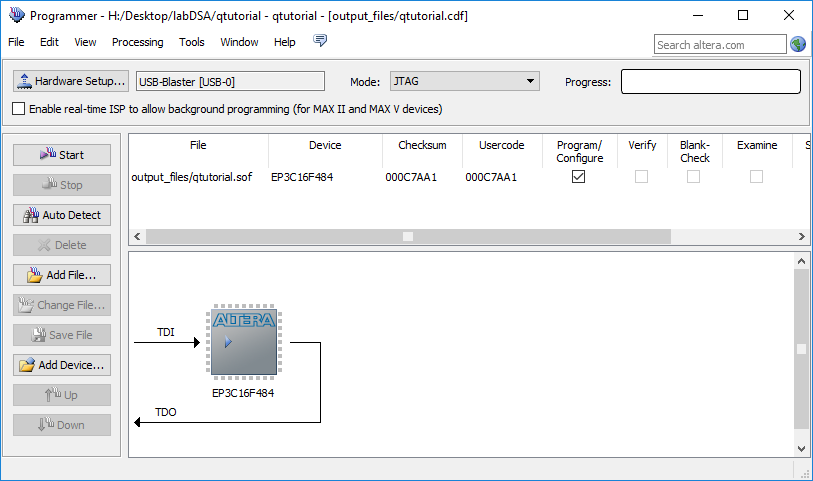This screenshot has height=481, width=813.
Task: Click the chain diagram scroll-down arrow
Action: point(801,448)
